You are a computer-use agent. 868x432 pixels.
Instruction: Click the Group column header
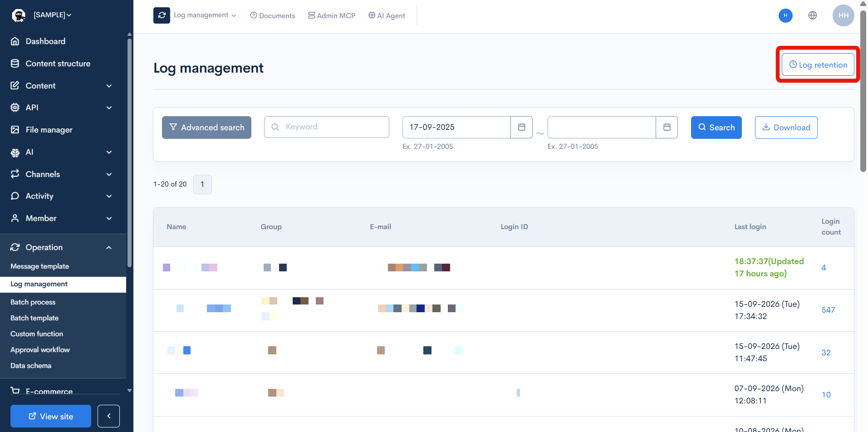click(271, 227)
